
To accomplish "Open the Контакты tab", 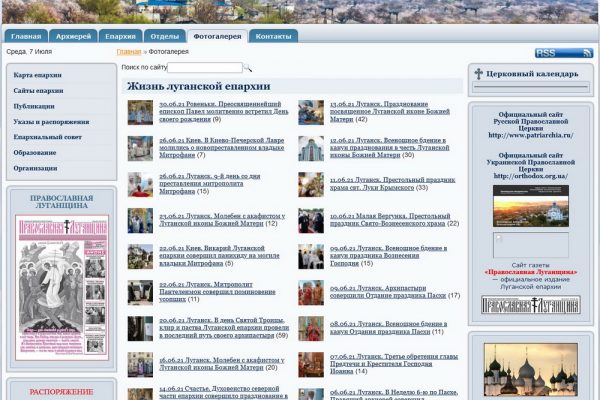I will [273, 36].
